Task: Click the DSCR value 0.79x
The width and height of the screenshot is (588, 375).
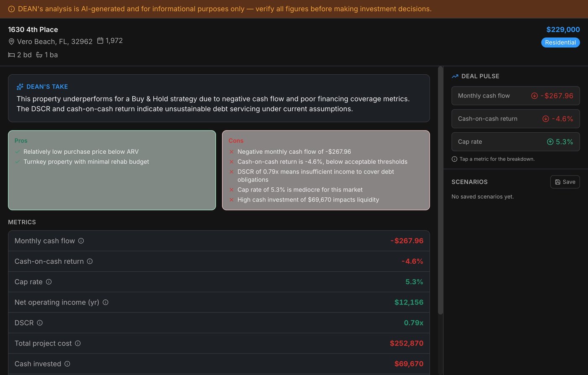Action: pos(414,323)
